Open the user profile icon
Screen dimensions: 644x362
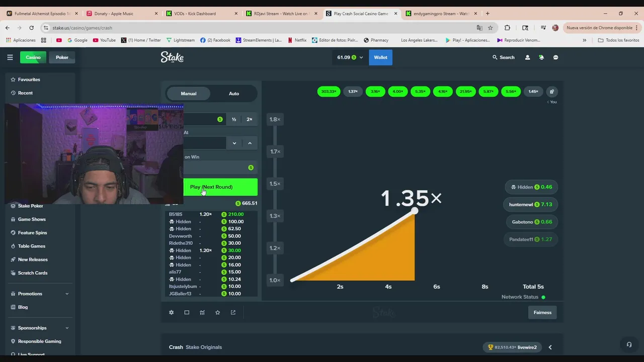click(x=527, y=57)
